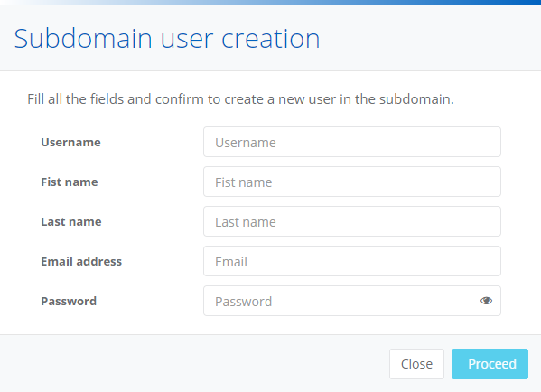
Task: Click the Username label
Action: click(70, 142)
